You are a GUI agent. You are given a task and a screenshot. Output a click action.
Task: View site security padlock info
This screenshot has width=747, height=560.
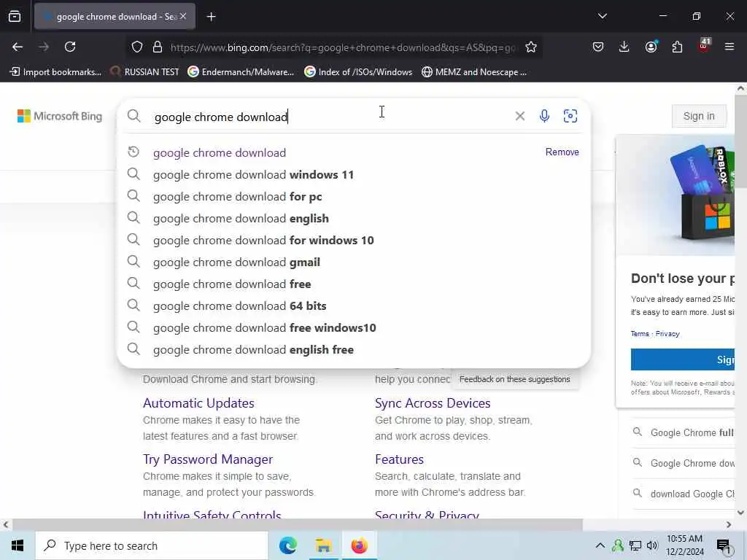(x=158, y=47)
